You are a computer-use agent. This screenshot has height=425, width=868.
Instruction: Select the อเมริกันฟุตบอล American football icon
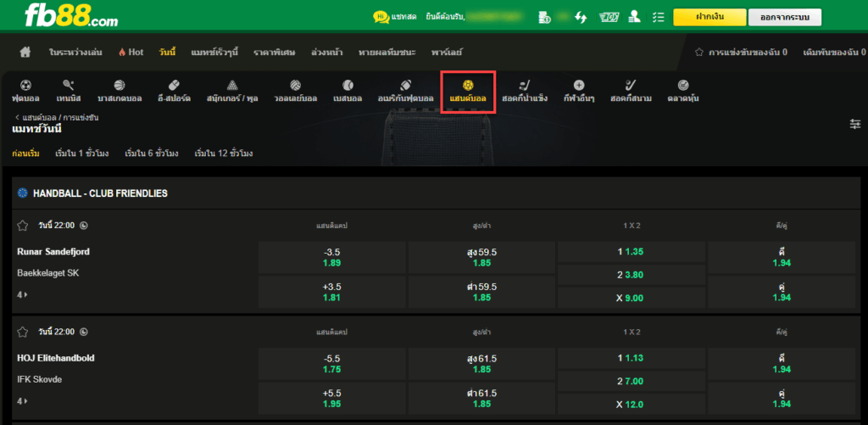click(405, 92)
